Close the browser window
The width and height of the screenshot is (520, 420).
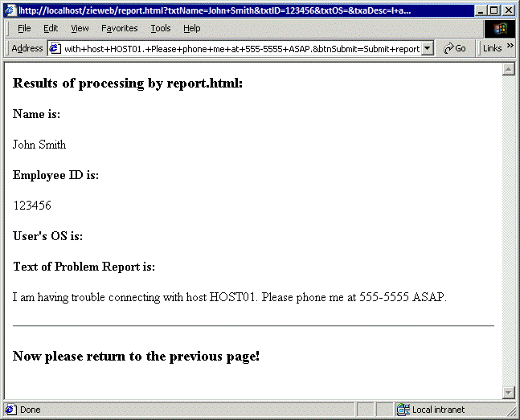[509, 10]
